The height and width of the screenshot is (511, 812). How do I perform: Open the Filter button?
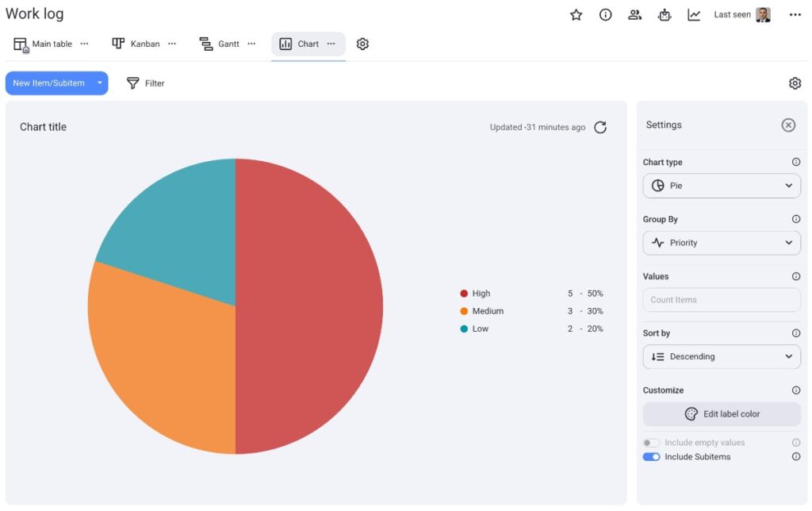(146, 83)
